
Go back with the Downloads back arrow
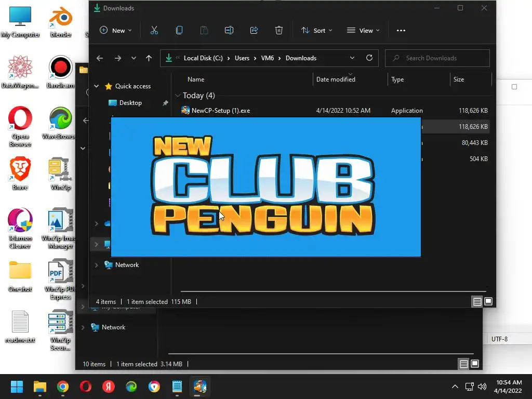[x=100, y=58]
